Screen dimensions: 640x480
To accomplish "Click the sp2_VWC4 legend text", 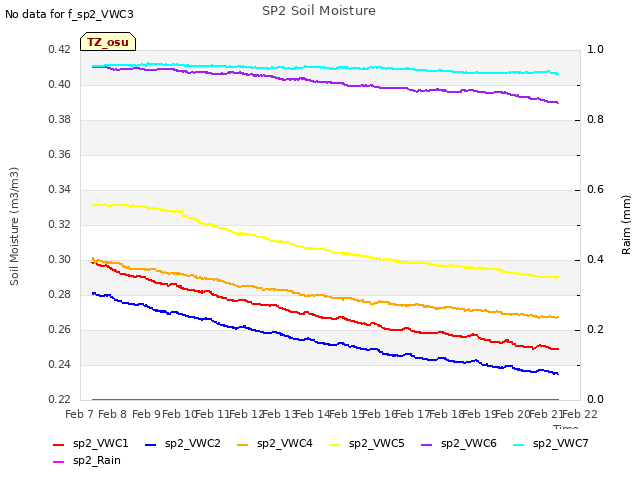I will pyautogui.click(x=284, y=443).
